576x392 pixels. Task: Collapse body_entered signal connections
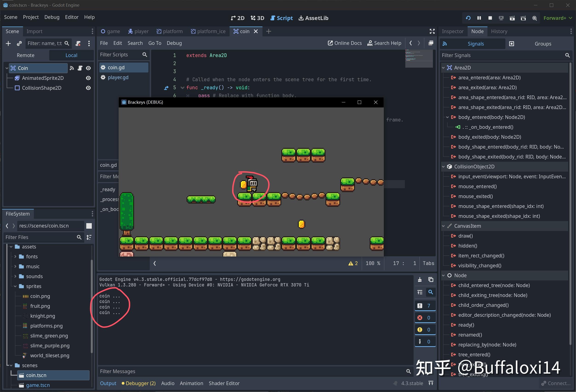(447, 117)
